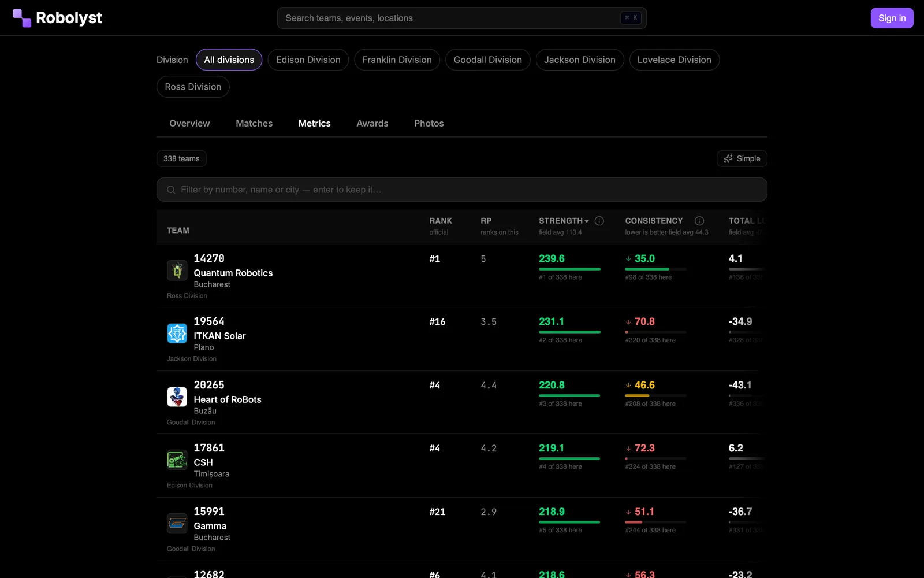Click the Robolyst logo icon
This screenshot has width=924, height=578.
point(22,18)
